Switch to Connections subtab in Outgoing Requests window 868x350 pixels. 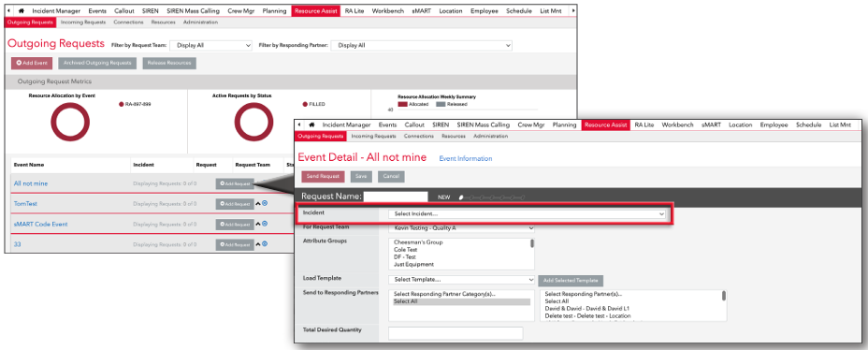(x=128, y=22)
